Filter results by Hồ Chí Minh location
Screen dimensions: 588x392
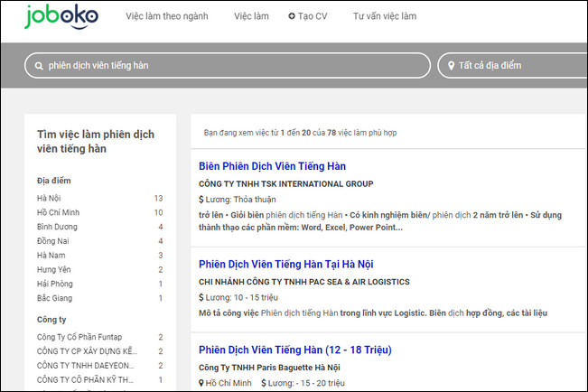(x=56, y=212)
